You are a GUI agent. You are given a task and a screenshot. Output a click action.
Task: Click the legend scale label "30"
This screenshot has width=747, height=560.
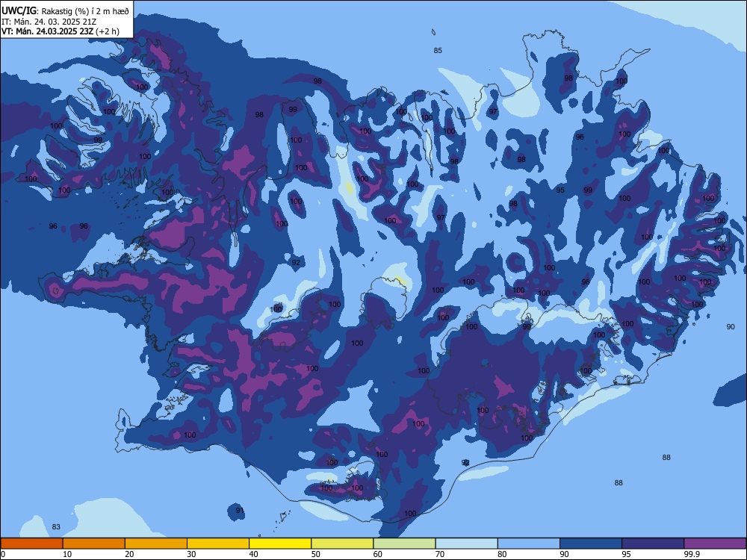pos(191,554)
